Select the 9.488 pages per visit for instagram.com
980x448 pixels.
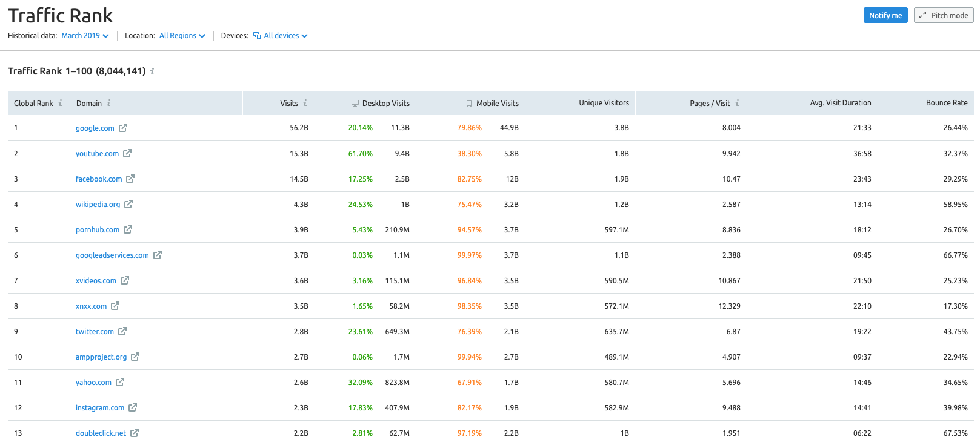[731, 407]
